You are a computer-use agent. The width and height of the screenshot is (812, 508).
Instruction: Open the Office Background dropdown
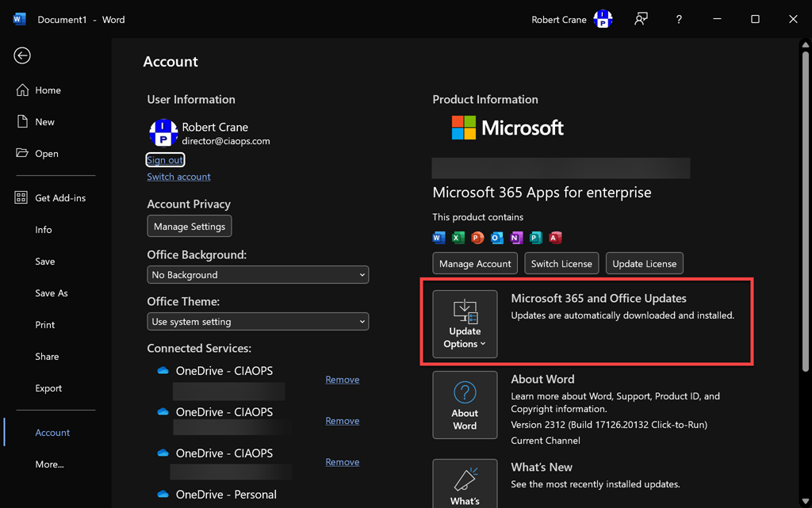click(x=258, y=275)
